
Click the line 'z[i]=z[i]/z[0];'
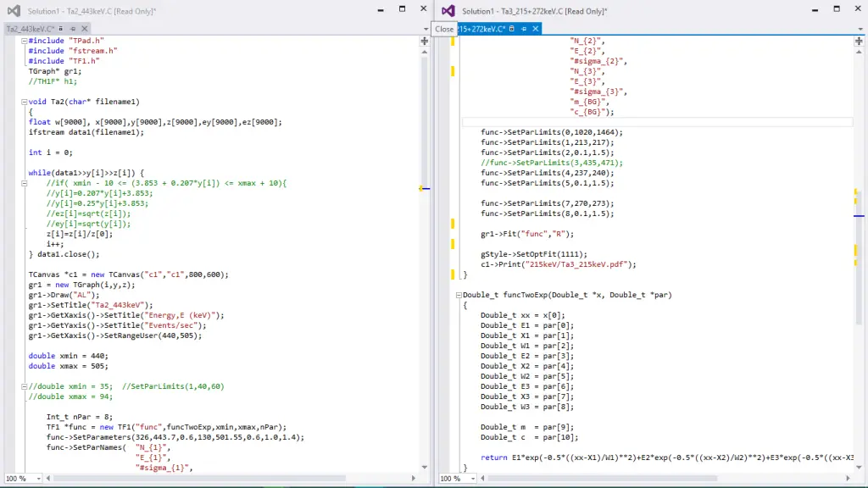79,234
